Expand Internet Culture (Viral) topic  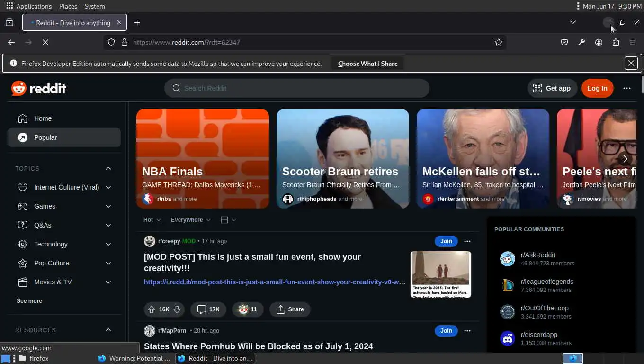click(x=108, y=187)
